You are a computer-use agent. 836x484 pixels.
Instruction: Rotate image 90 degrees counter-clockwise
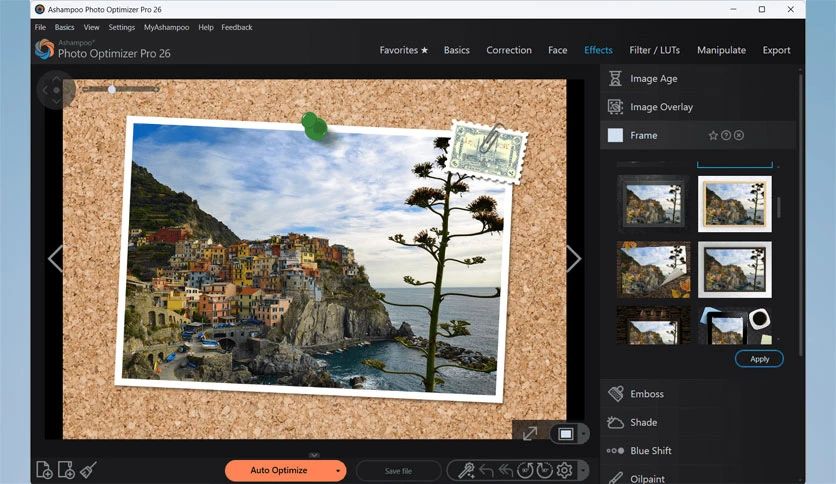tap(525, 470)
